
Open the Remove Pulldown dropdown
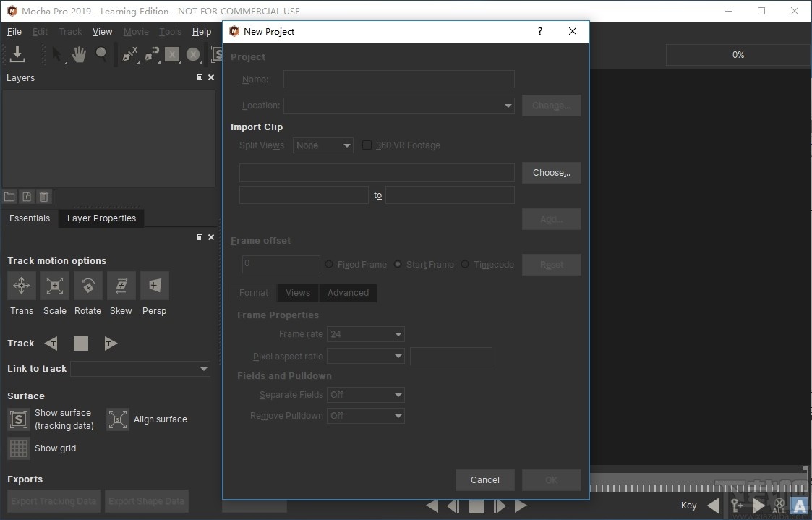[366, 416]
